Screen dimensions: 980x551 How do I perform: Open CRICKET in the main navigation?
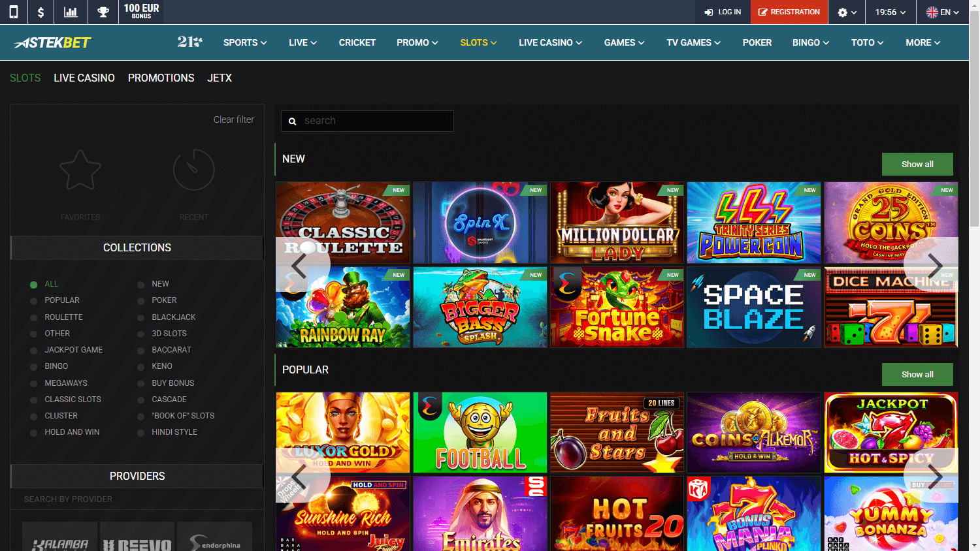(357, 42)
